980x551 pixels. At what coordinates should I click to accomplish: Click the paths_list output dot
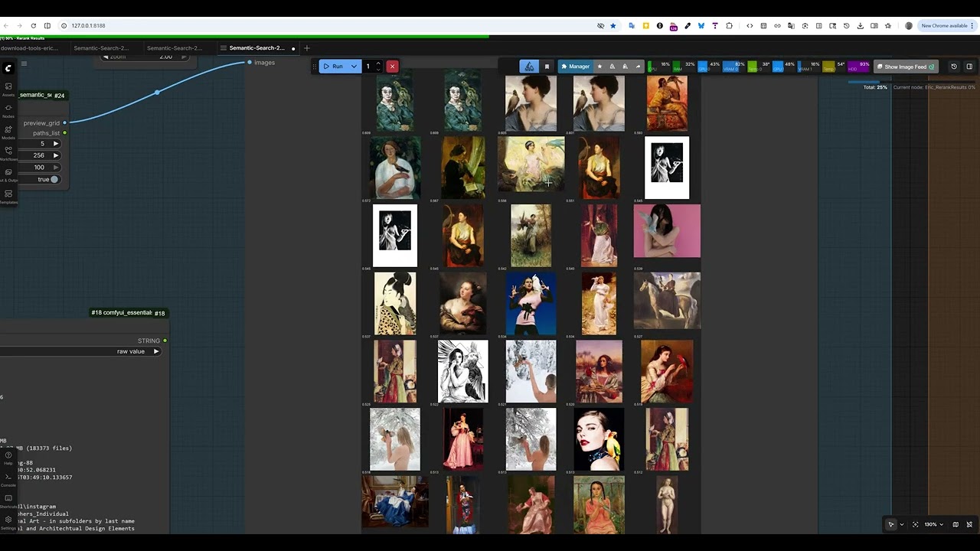pos(64,133)
